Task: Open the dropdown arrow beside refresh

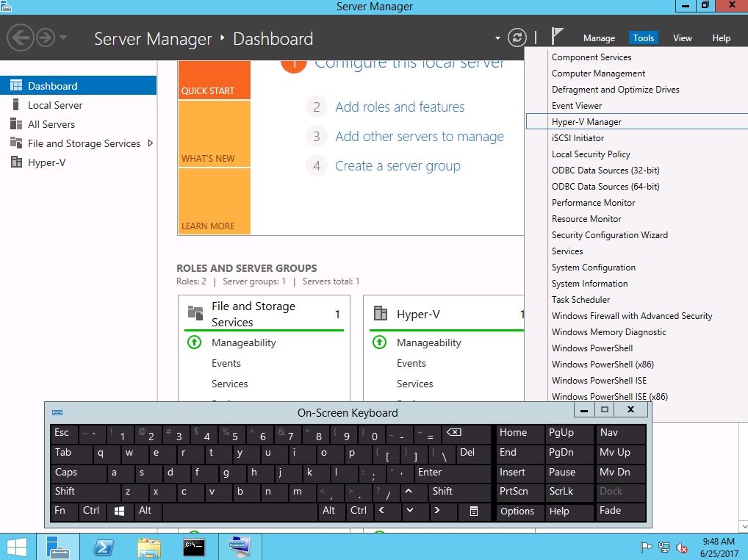Action: point(497,38)
